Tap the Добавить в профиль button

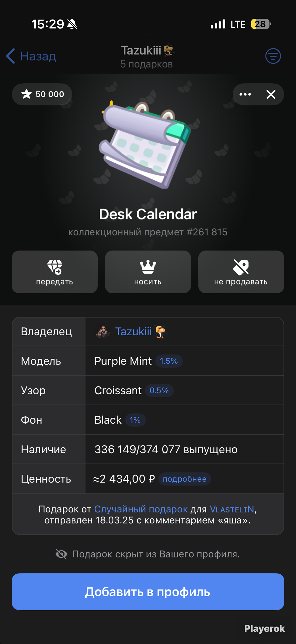(148, 592)
